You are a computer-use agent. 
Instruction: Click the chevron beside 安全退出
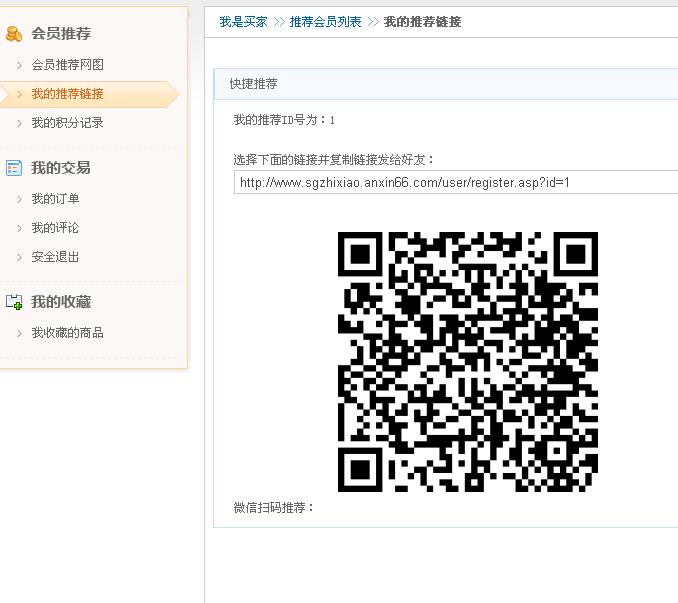(19, 257)
